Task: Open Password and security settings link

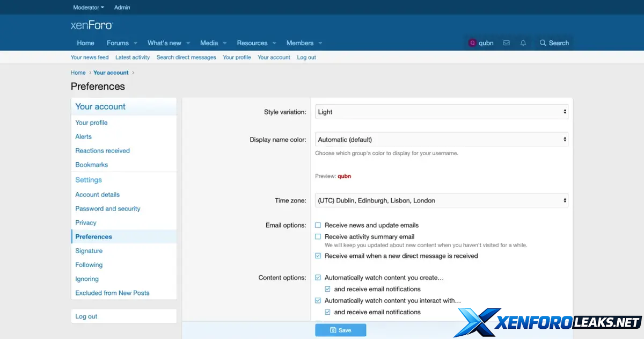Action: pyautogui.click(x=108, y=208)
